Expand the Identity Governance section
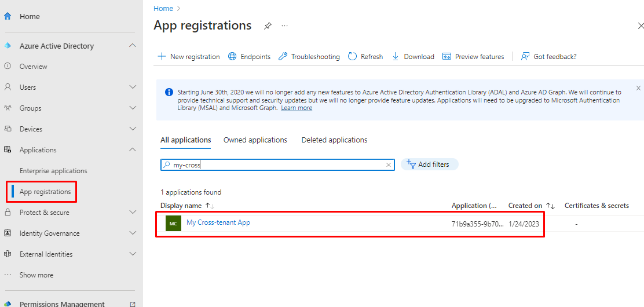The width and height of the screenshot is (644, 307). [x=133, y=233]
